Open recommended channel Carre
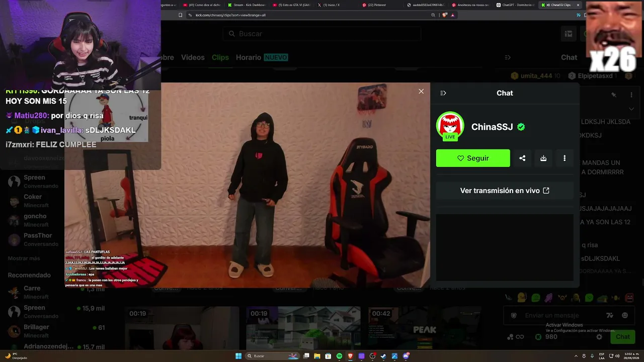 coord(55,293)
